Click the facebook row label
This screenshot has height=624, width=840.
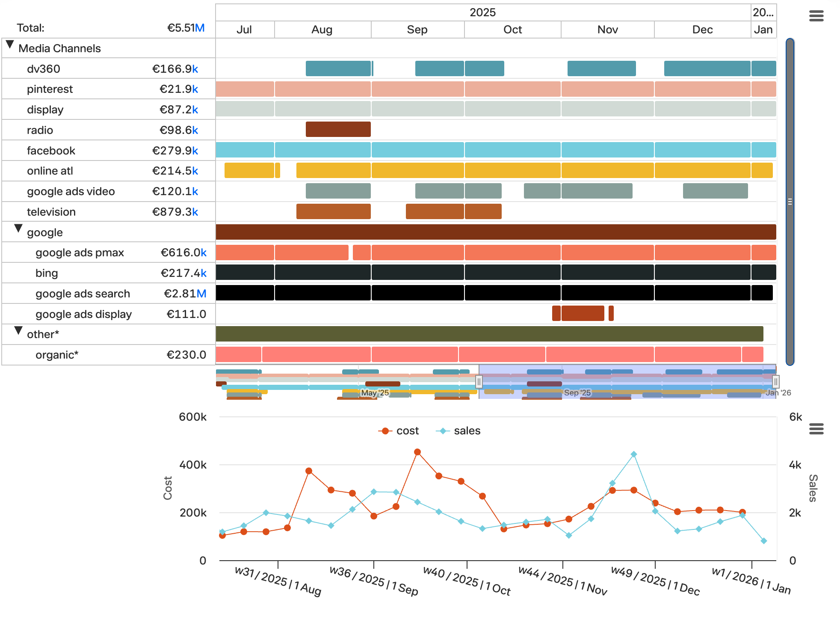coord(51,151)
